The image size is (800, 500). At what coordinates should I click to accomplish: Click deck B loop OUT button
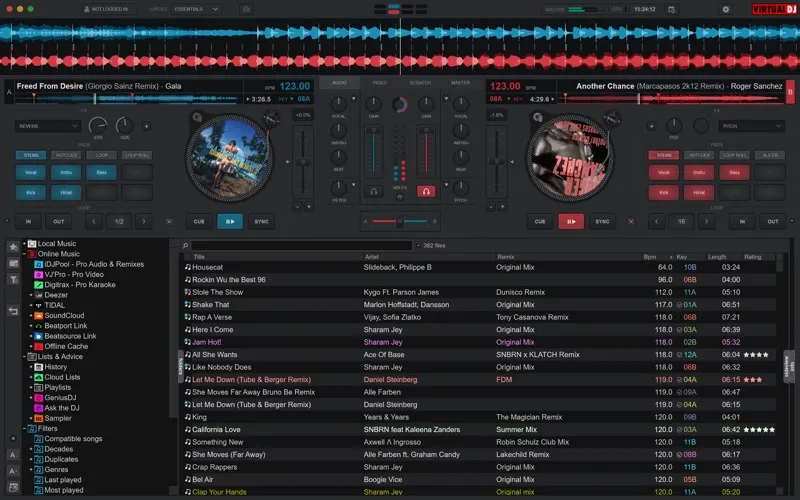(x=773, y=221)
